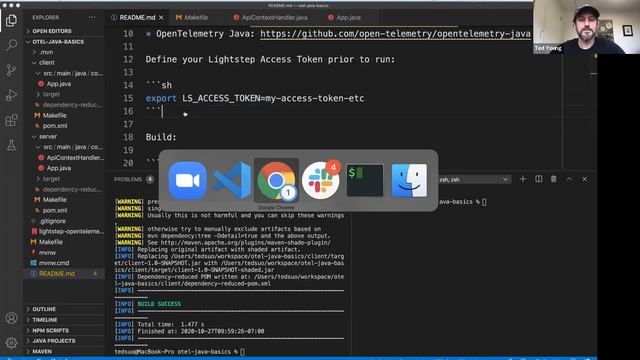Switch to Terminal in app switcher
Viewport: 640px width, 360px height.
pos(365,180)
